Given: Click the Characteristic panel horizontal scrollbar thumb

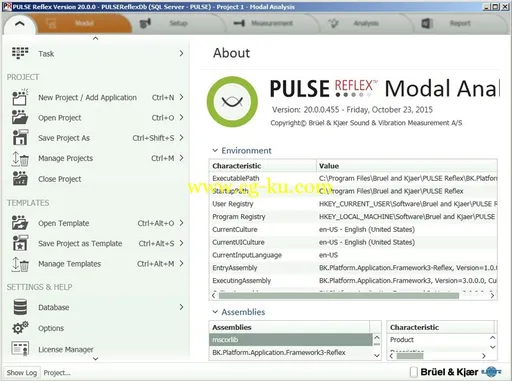Looking at the screenshot, I should [x=410, y=356].
